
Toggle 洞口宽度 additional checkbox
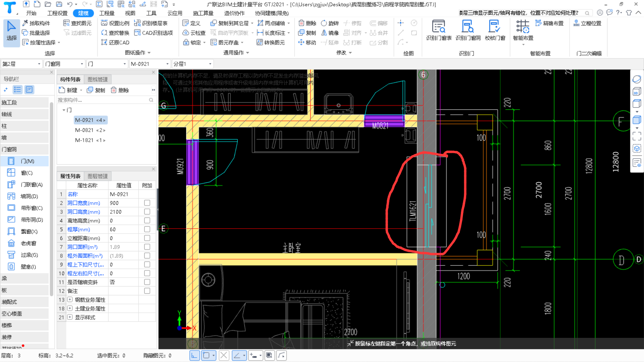point(147,203)
